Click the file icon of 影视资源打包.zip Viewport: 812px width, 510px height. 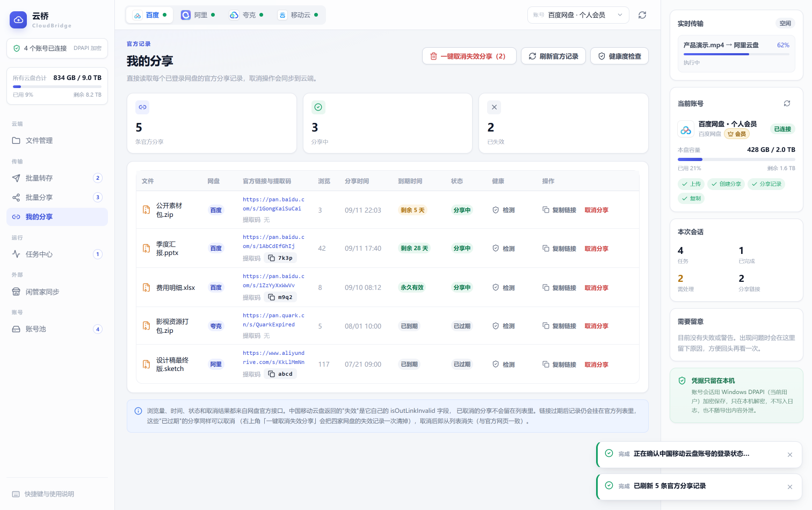point(146,326)
